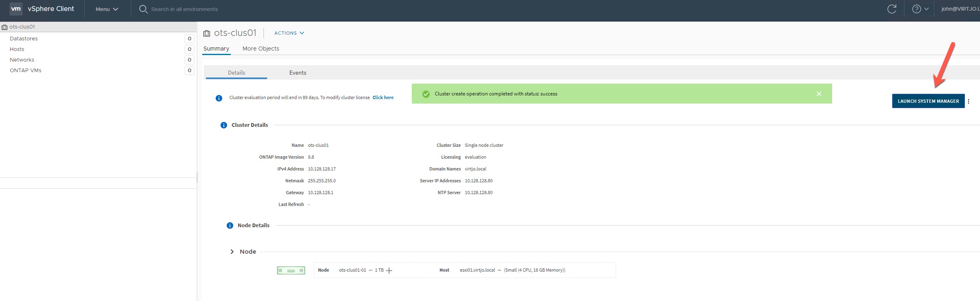Screen dimensions: 980x301
Task: Click the search magnifier icon
Action: click(143, 9)
